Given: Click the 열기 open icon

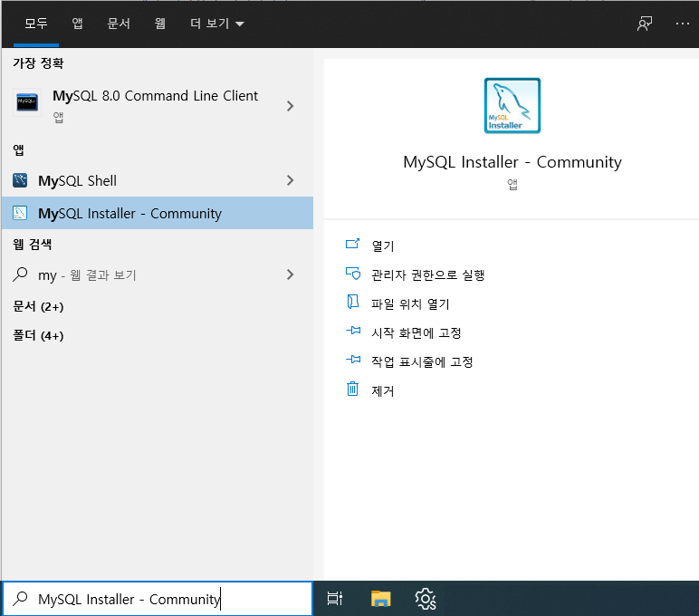Looking at the screenshot, I should tap(352, 244).
